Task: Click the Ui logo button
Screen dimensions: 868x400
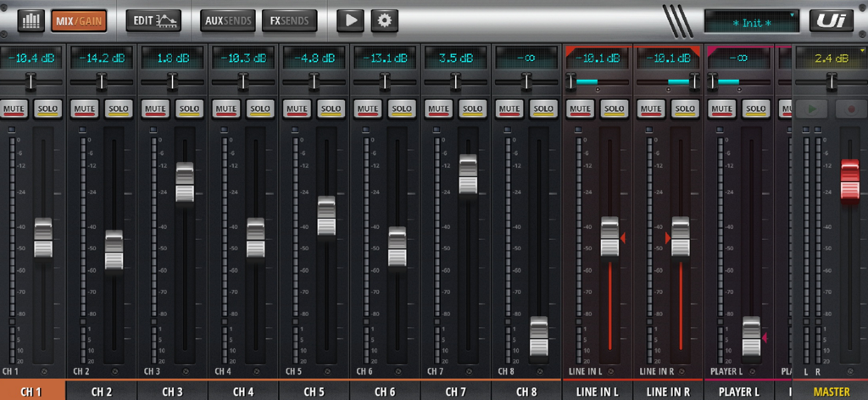Action: pyautogui.click(x=832, y=21)
